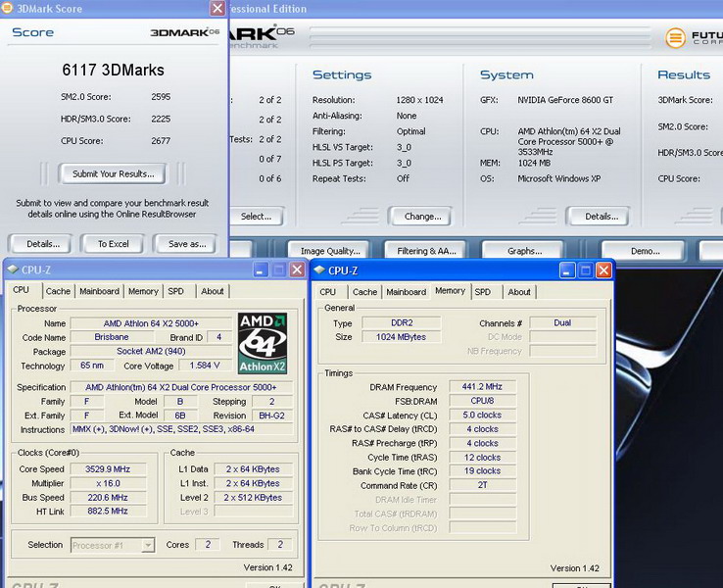723x588 pixels.
Task: Close the 3DMark Score window
Action: (217, 8)
